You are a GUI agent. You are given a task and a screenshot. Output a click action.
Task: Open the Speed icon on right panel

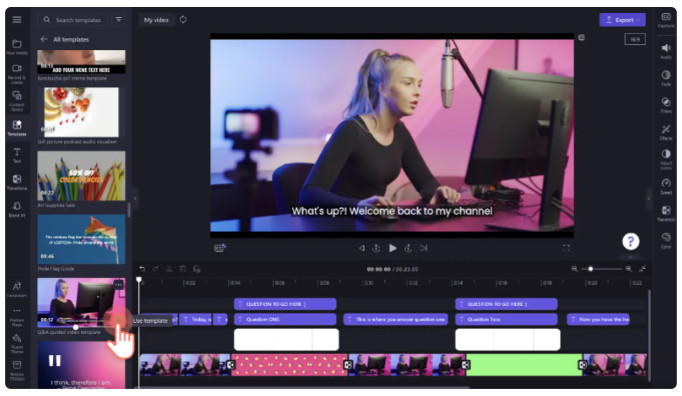point(665,183)
